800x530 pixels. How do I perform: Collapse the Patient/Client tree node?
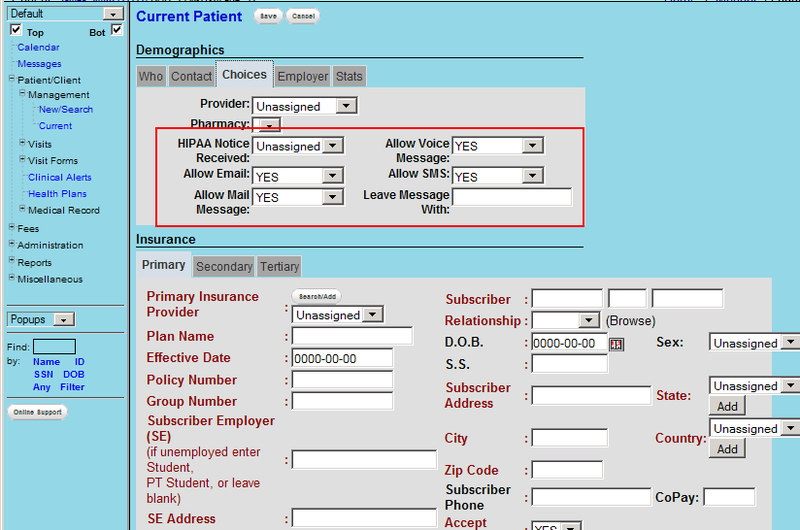(12, 79)
